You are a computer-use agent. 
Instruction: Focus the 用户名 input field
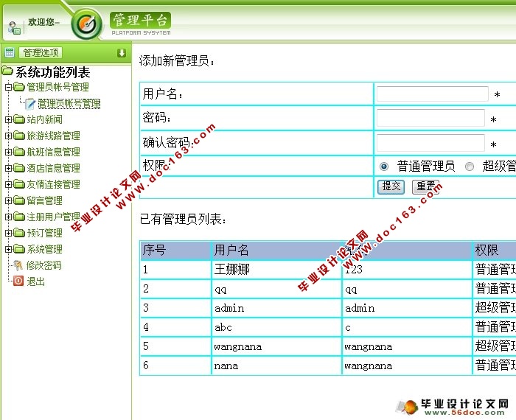pos(433,94)
